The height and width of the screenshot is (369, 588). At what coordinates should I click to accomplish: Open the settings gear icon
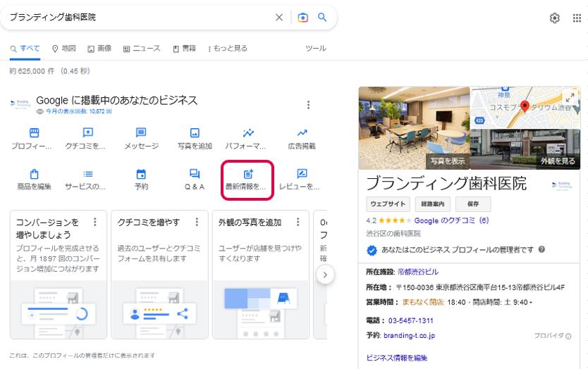pos(555,18)
